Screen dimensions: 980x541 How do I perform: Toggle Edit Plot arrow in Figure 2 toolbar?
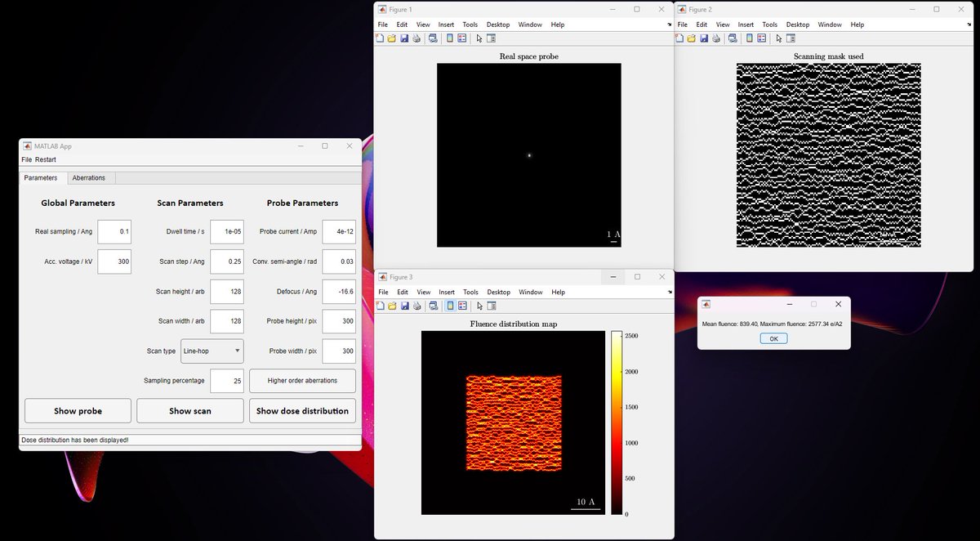click(x=779, y=38)
